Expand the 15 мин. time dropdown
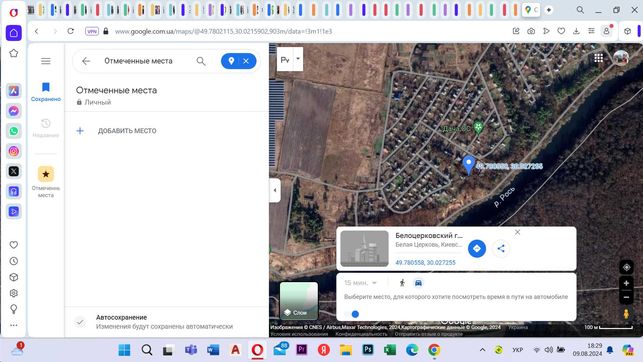The width and height of the screenshot is (643, 362). [x=360, y=283]
